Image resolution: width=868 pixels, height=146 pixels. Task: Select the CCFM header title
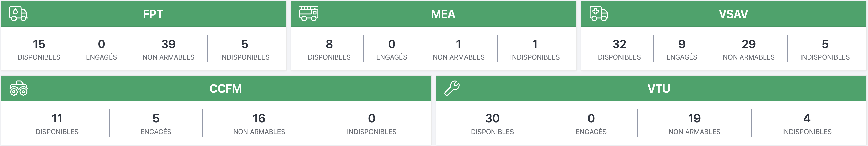click(x=225, y=89)
